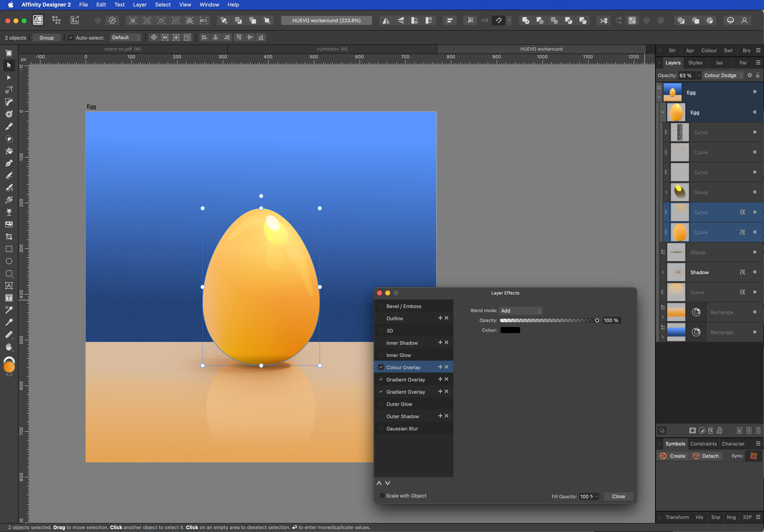764x532 pixels.
Task: Switch to the Styles tab
Action: (x=695, y=63)
